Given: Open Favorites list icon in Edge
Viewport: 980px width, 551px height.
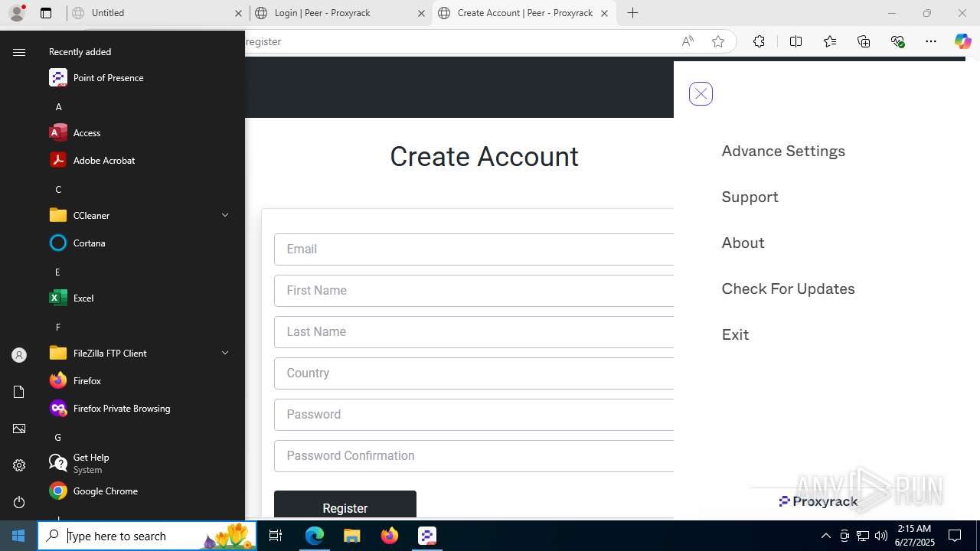Looking at the screenshot, I should [x=830, y=41].
